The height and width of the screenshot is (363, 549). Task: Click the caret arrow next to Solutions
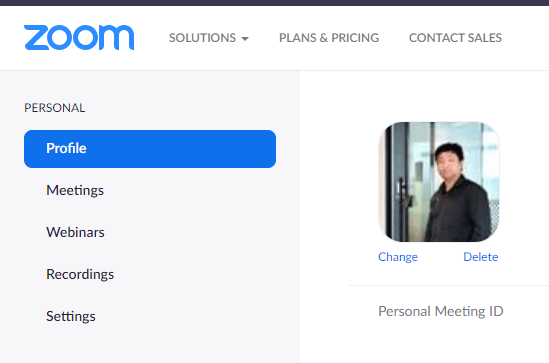point(245,39)
